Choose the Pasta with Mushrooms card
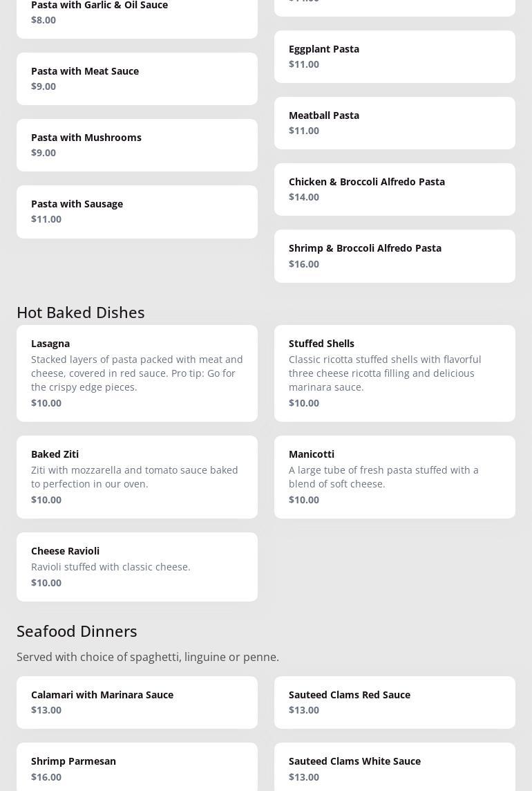This screenshot has width=532, height=791. coord(137,145)
